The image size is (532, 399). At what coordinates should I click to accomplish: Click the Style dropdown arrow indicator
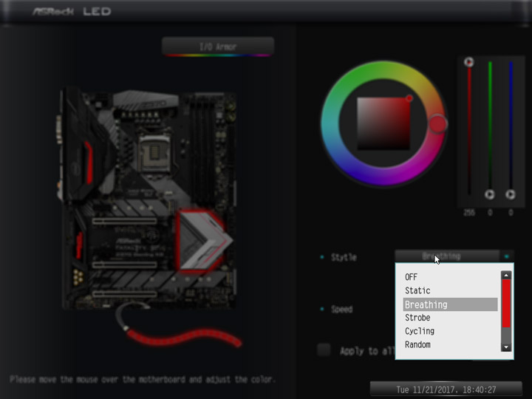(x=507, y=256)
